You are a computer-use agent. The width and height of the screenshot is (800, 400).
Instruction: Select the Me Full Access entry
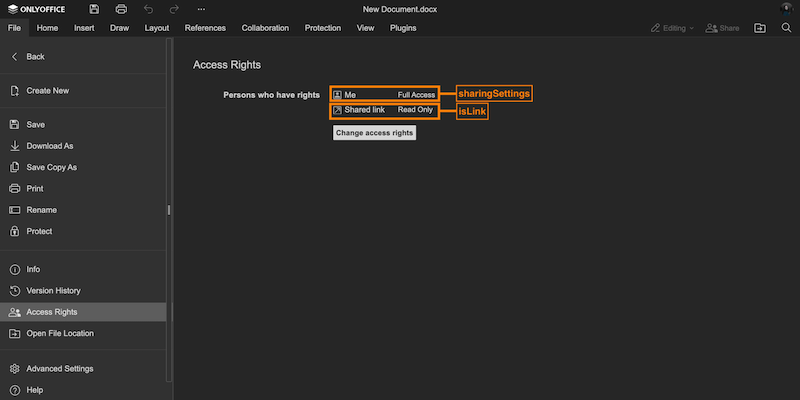pyautogui.click(x=384, y=94)
